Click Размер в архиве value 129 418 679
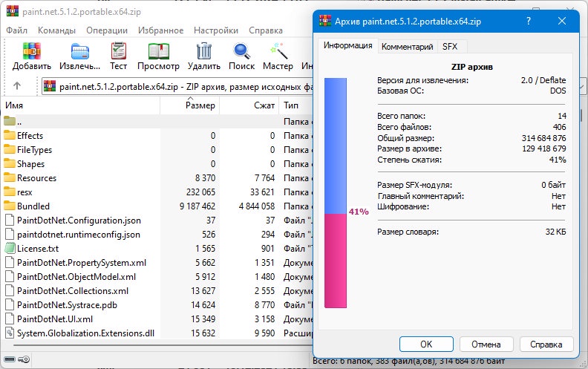 (x=543, y=148)
